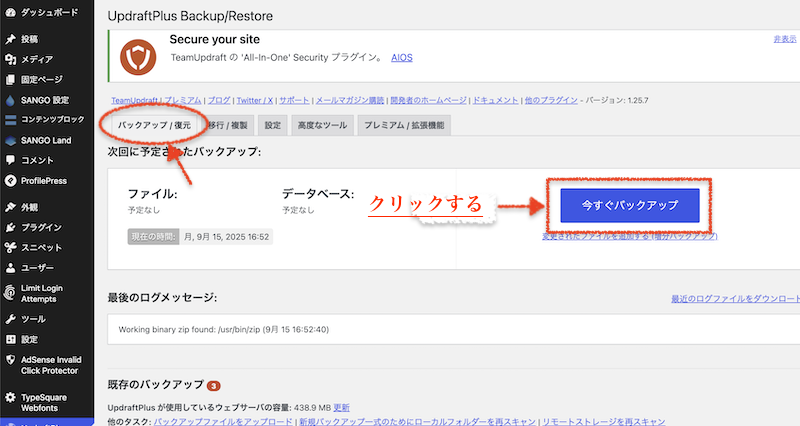Image resolution: width=800 pixels, height=426 pixels.
Task: Click the pushpin icon beside 投稿
Action: [x=10, y=39]
